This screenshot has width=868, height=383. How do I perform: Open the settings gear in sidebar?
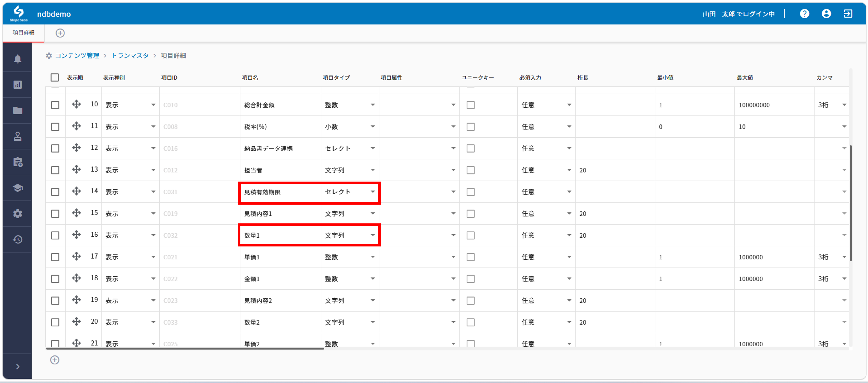tap(18, 214)
